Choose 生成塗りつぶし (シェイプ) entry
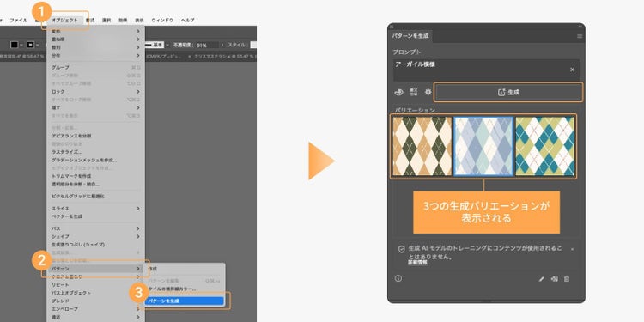644x322 pixels. 95,245
